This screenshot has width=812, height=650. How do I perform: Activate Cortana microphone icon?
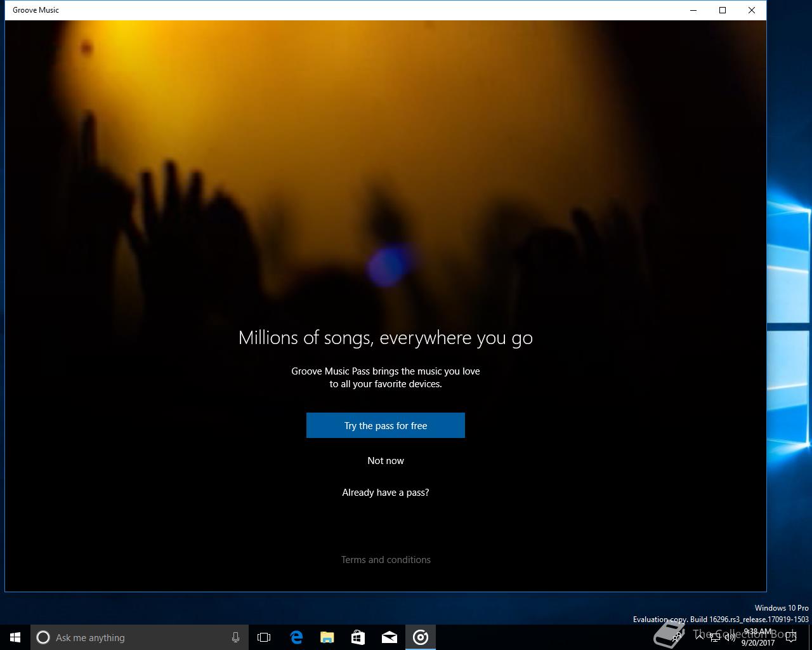click(235, 637)
